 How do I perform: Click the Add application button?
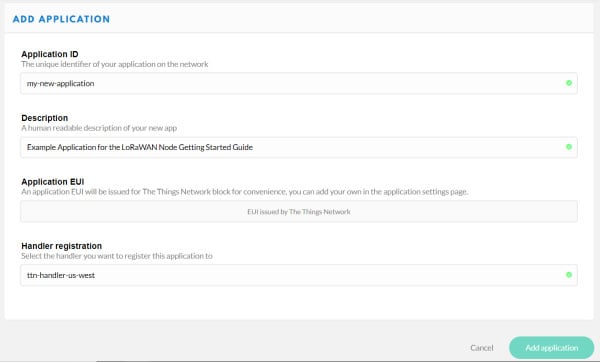click(551, 348)
